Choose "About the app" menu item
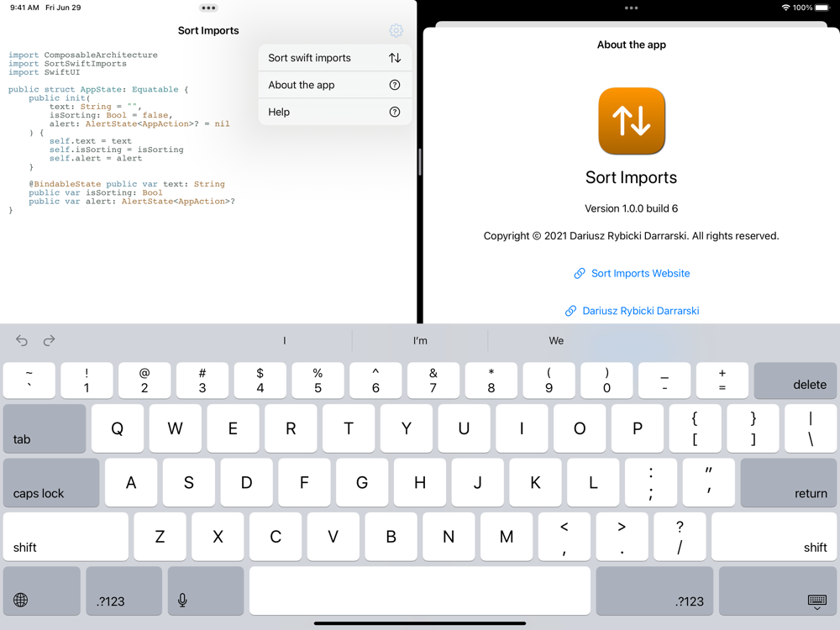 (x=335, y=85)
